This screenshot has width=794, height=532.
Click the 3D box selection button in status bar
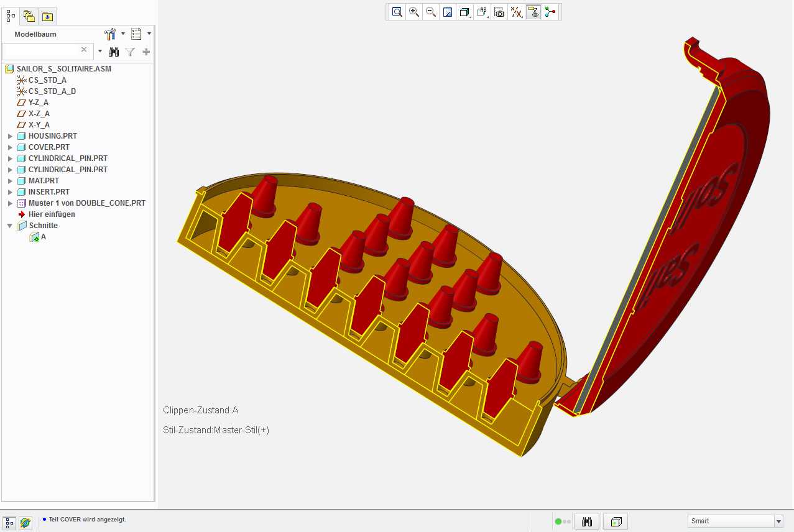[x=616, y=521]
